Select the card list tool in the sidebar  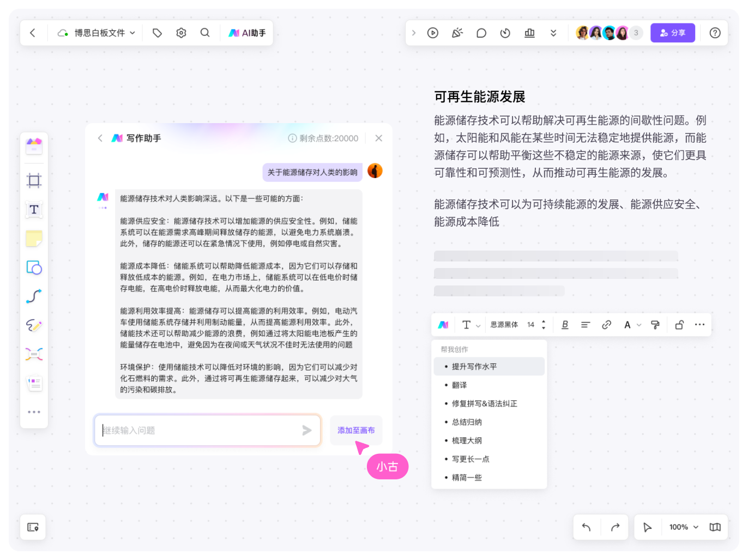point(34,383)
